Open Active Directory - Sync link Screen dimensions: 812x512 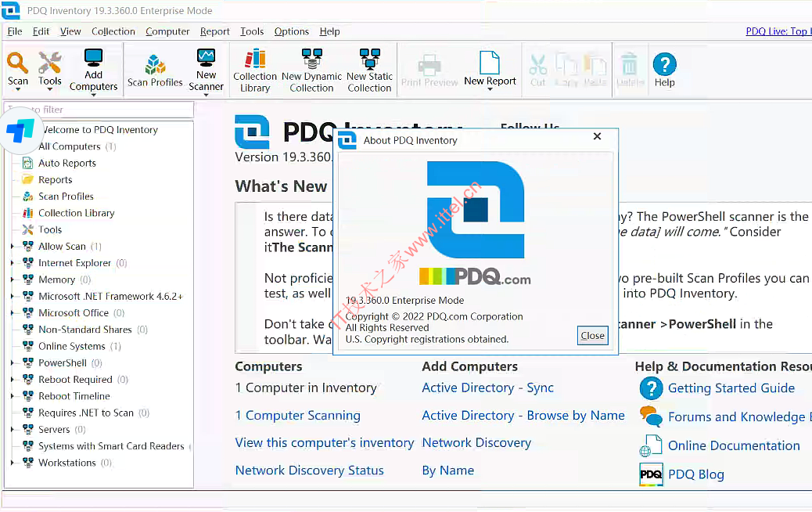[x=488, y=388]
